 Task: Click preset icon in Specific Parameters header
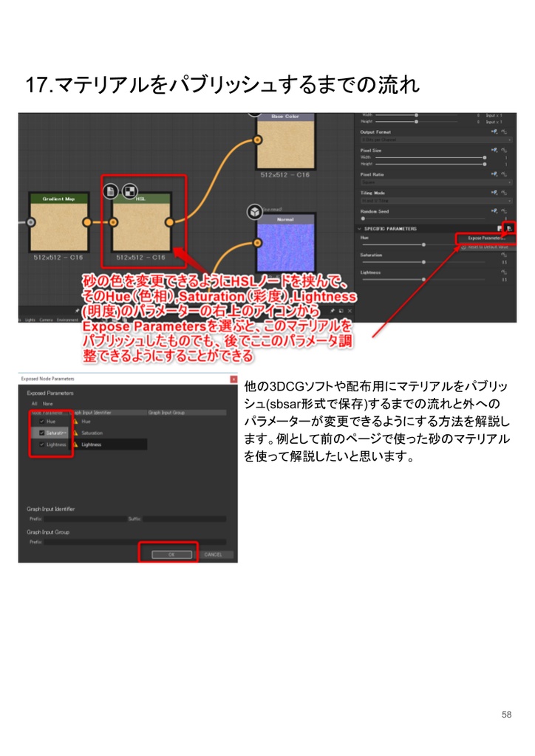[x=500, y=228]
